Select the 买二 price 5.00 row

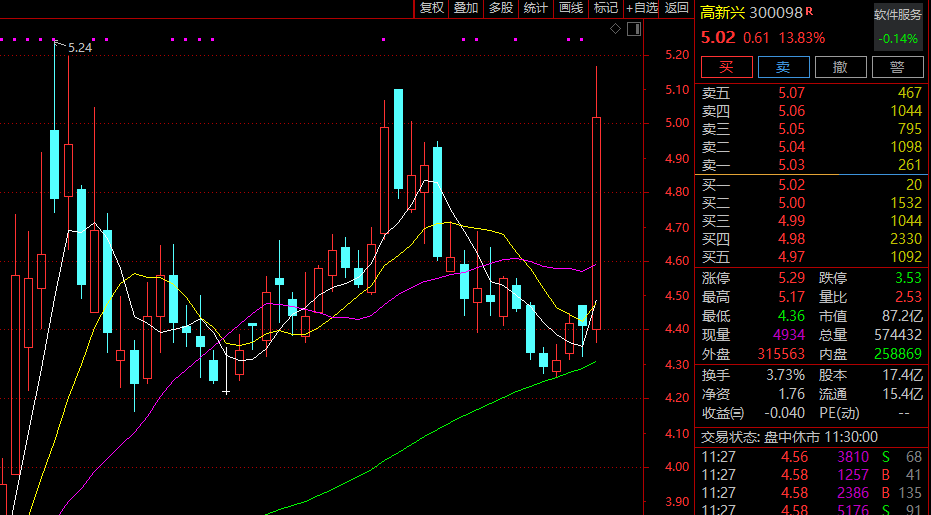[812, 203]
